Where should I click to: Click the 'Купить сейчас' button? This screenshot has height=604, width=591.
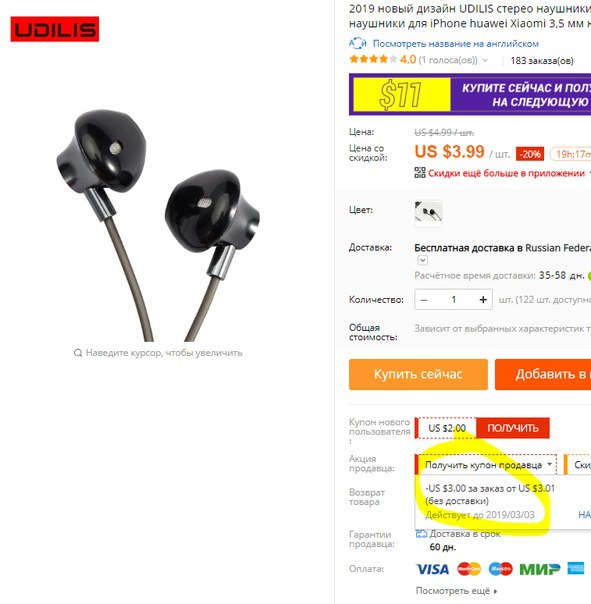coord(418,374)
